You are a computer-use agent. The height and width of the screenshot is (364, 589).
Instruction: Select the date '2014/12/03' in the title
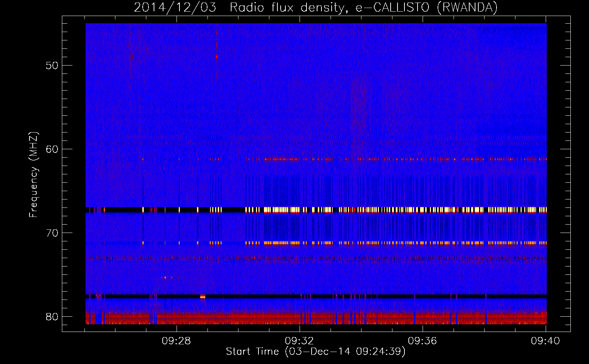coord(175,7)
